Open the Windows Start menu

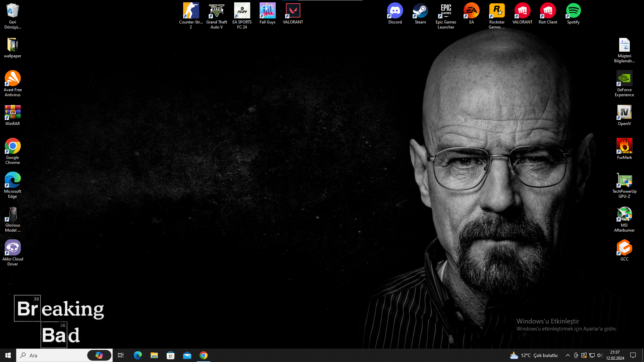(8, 355)
